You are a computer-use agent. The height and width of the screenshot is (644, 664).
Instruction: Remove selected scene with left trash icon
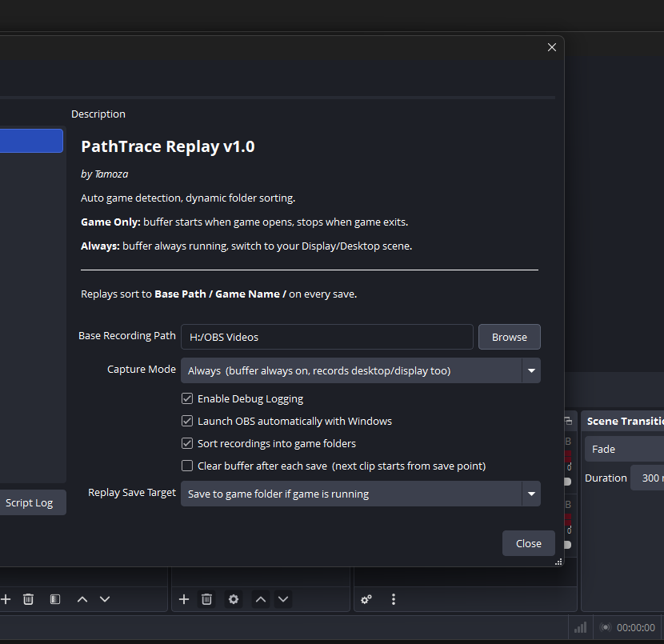[x=28, y=599]
